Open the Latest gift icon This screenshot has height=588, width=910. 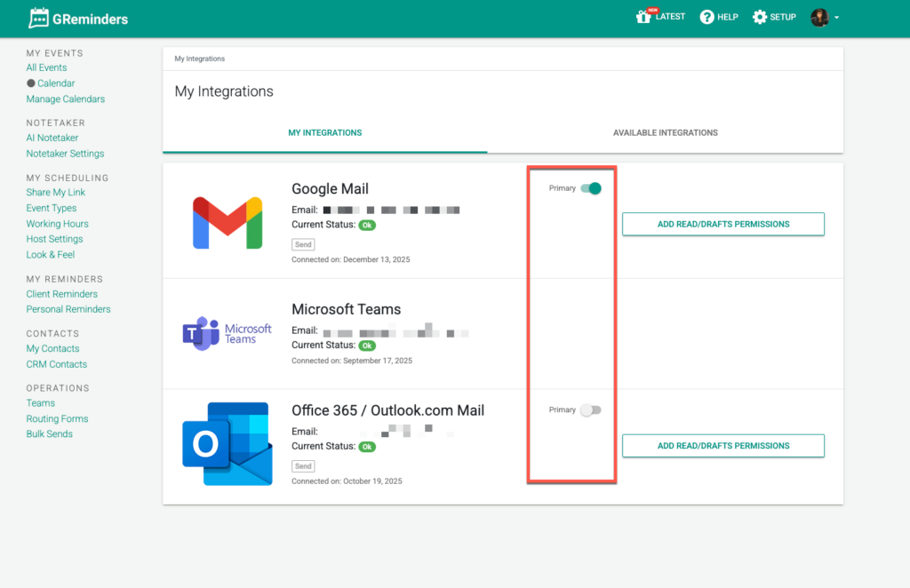pos(643,17)
